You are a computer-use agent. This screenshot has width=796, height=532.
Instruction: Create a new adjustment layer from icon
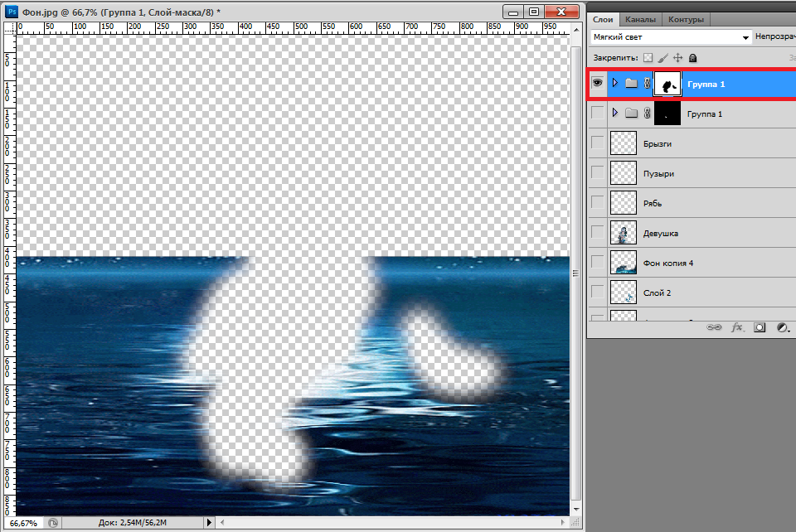(x=782, y=328)
